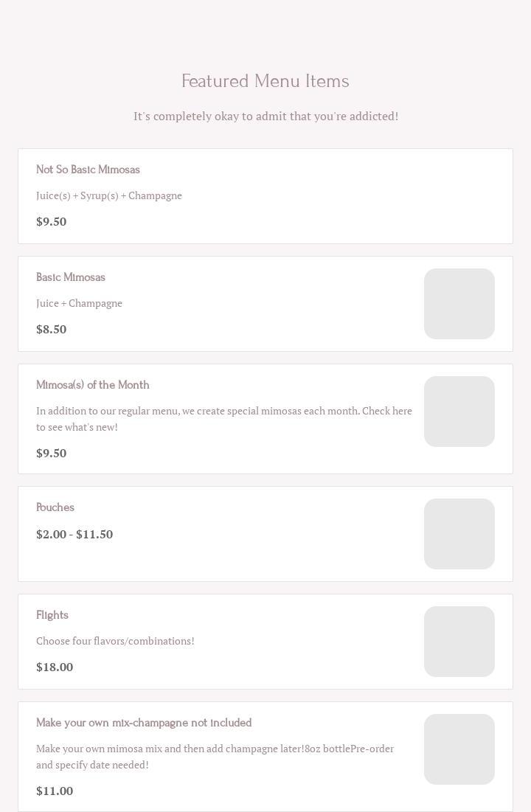Select the Mimosa(s) of the Month title

93,385
